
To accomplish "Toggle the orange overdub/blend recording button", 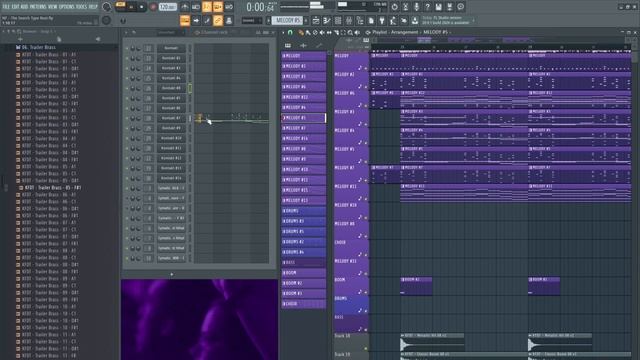I will (218, 7).
